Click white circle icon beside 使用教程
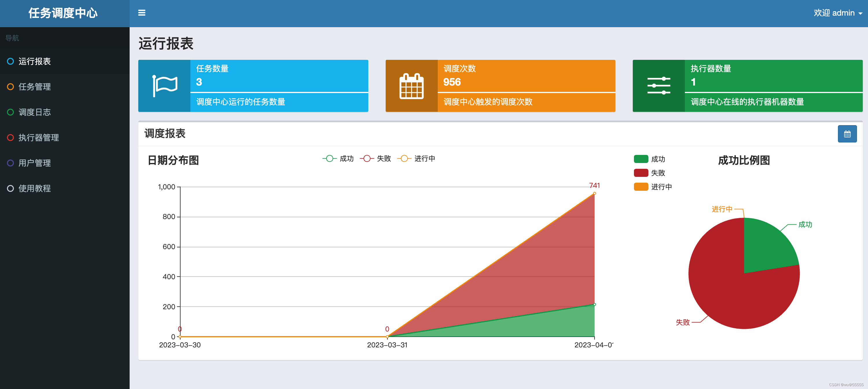The image size is (868, 389). tap(10, 188)
